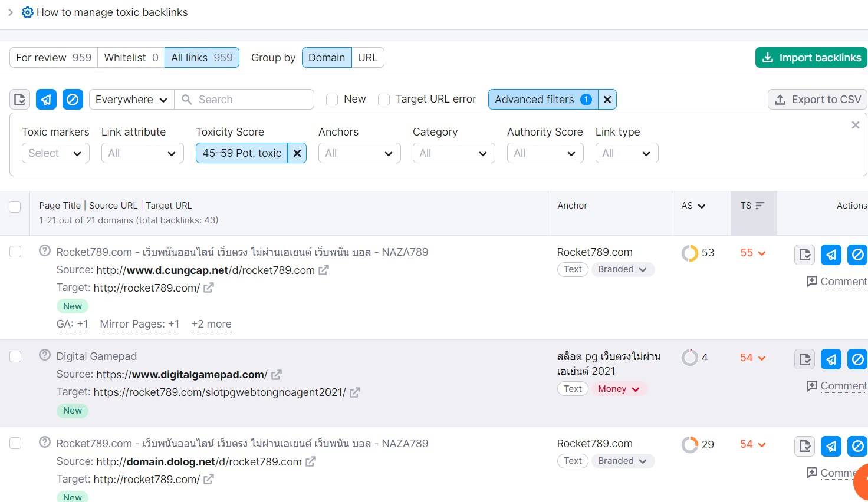Image resolution: width=868 pixels, height=502 pixels.
Task: Enable the Target URL error checkbox
Action: pos(384,100)
